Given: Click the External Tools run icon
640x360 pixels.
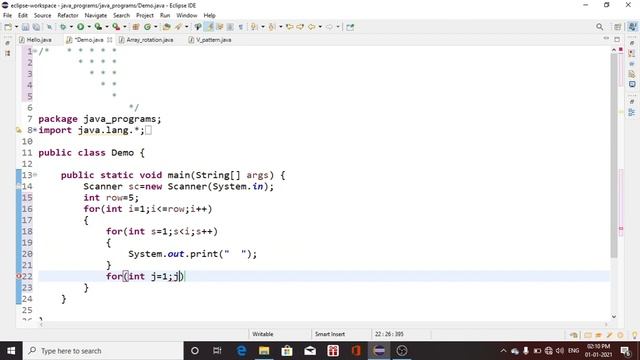Looking at the screenshot, I should [x=116, y=27].
